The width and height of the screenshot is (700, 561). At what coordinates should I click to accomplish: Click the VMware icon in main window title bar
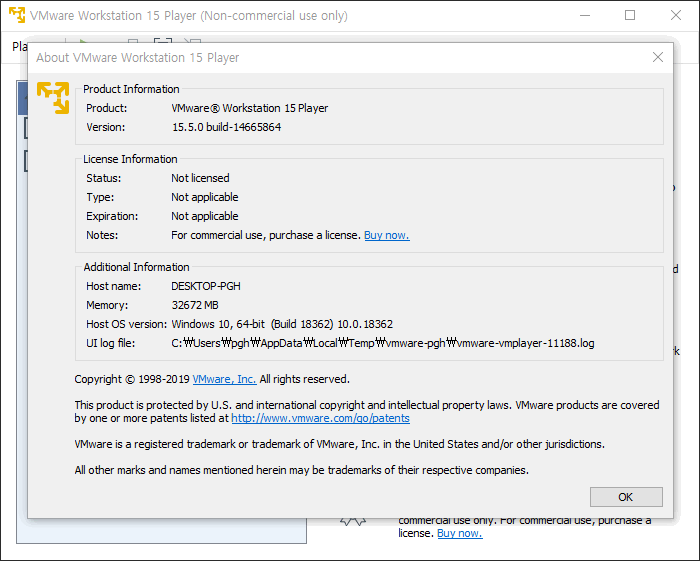click(x=17, y=15)
